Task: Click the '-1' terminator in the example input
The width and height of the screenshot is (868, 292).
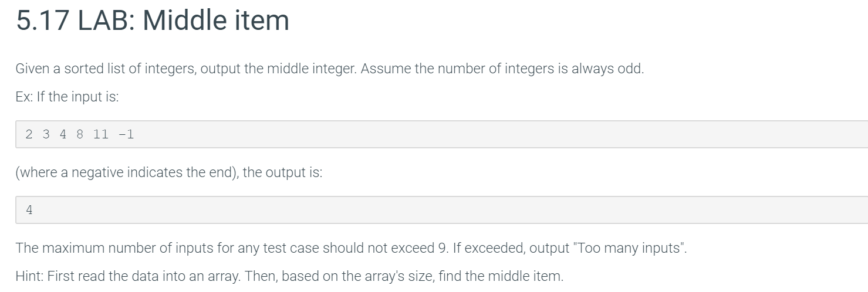Action: click(x=126, y=134)
